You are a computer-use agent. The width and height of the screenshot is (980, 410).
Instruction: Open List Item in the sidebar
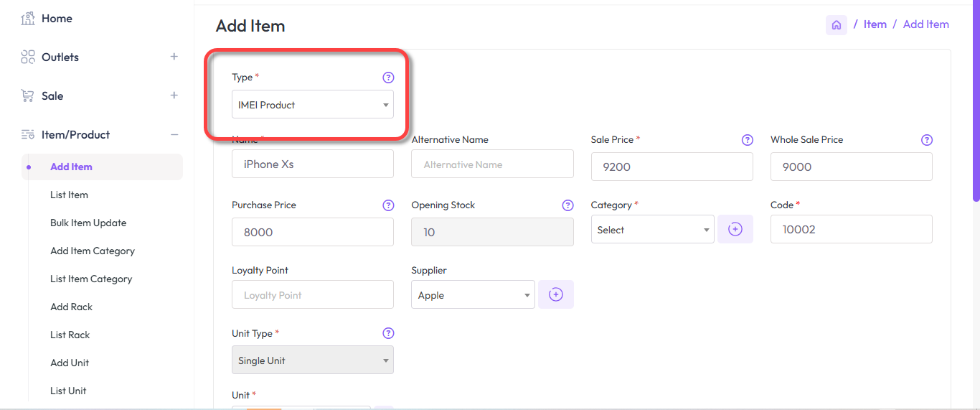[69, 195]
